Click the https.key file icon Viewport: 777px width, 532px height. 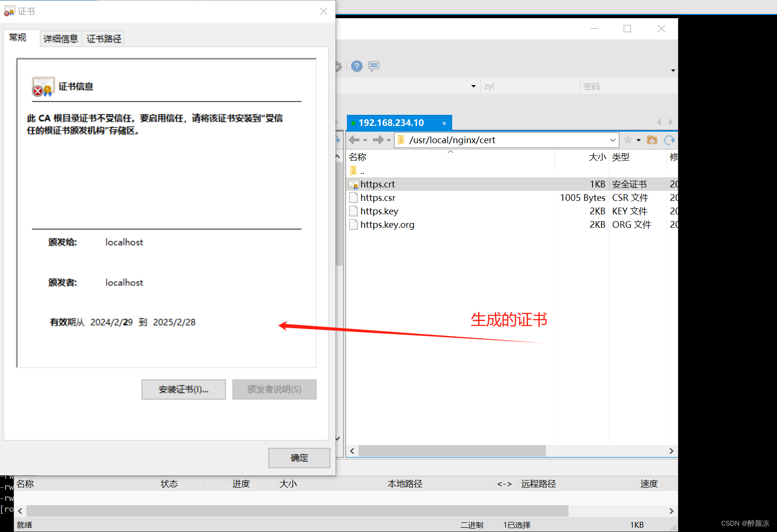pyautogui.click(x=354, y=211)
